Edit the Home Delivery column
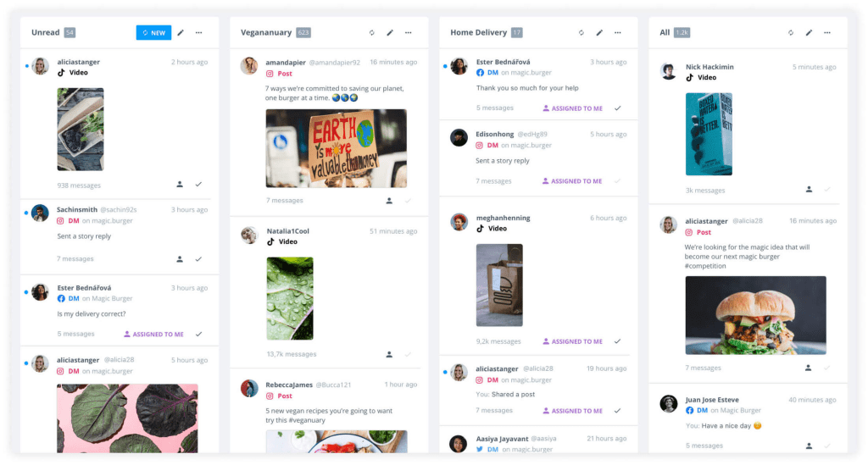Screen dimensions: 868x465 (x=599, y=33)
